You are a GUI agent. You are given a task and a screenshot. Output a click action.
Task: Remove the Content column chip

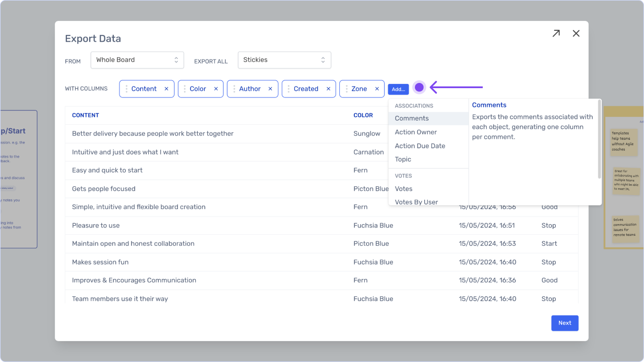166,89
